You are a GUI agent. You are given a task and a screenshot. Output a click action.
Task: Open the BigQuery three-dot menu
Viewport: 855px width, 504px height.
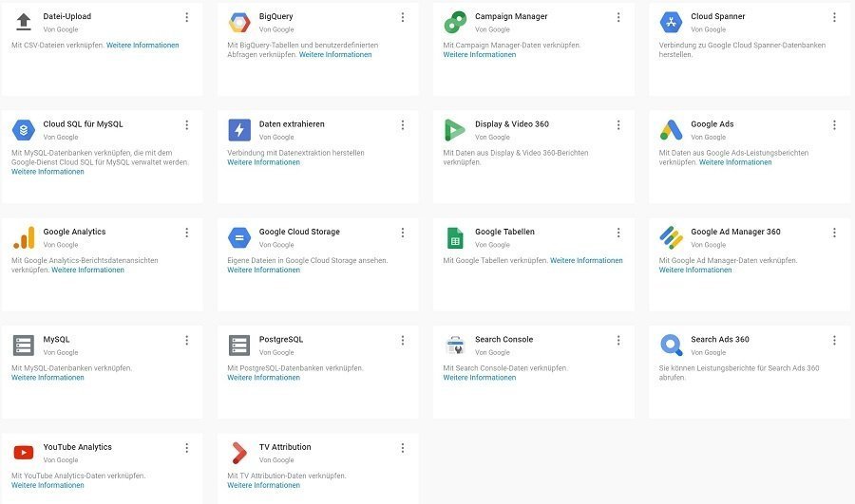(x=403, y=17)
